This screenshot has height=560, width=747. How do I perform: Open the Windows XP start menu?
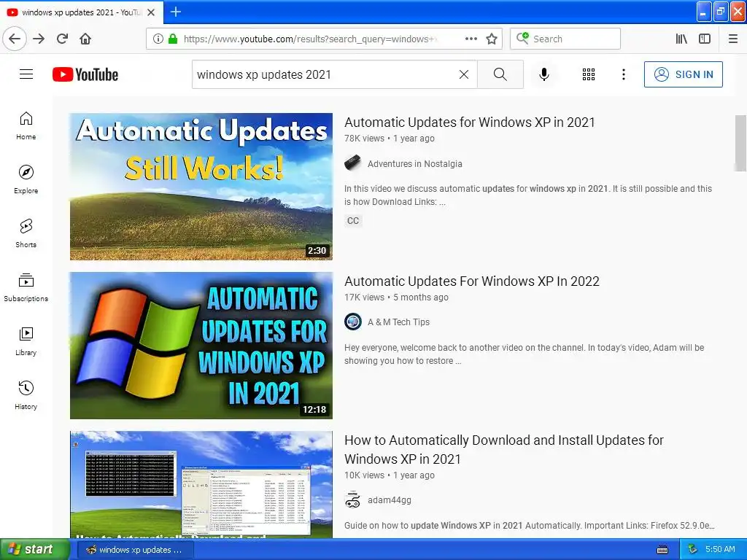coord(34,550)
